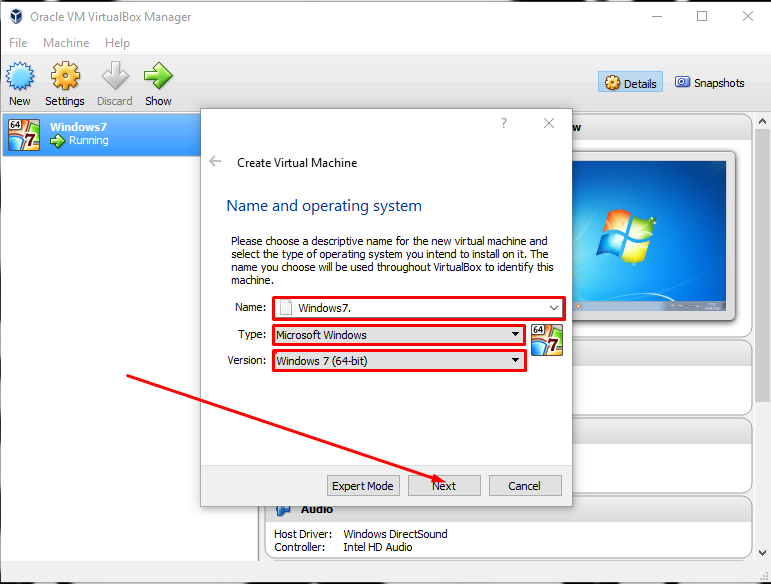This screenshot has height=584, width=771.
Task: Switch to the Details view
Action: pos(630,82)
